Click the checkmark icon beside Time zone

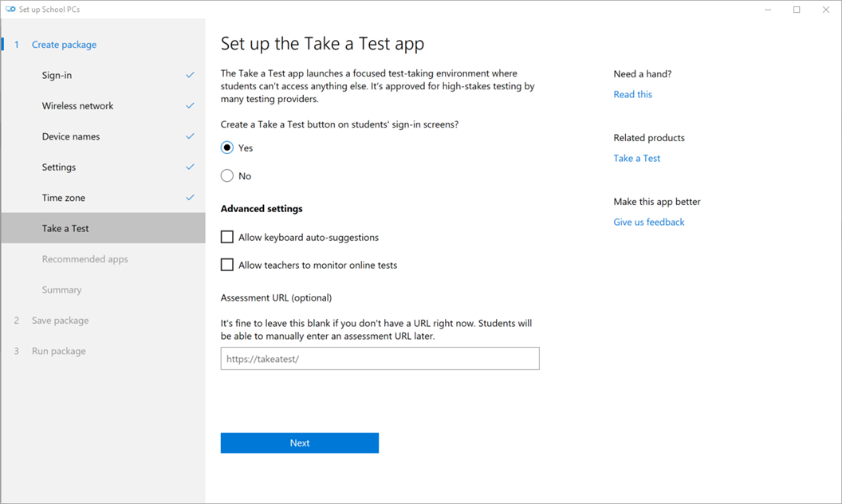coord(190,197)
